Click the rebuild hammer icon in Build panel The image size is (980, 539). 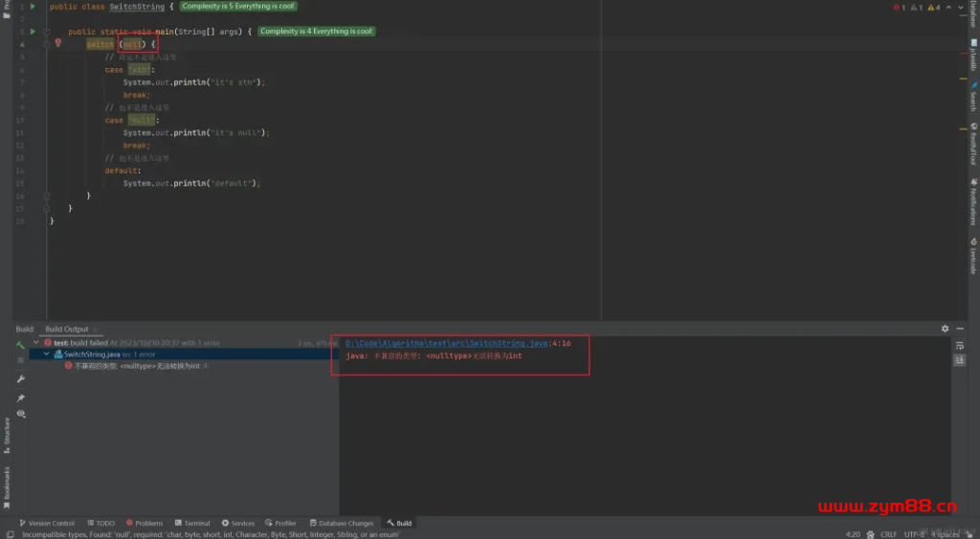point(20,345)
